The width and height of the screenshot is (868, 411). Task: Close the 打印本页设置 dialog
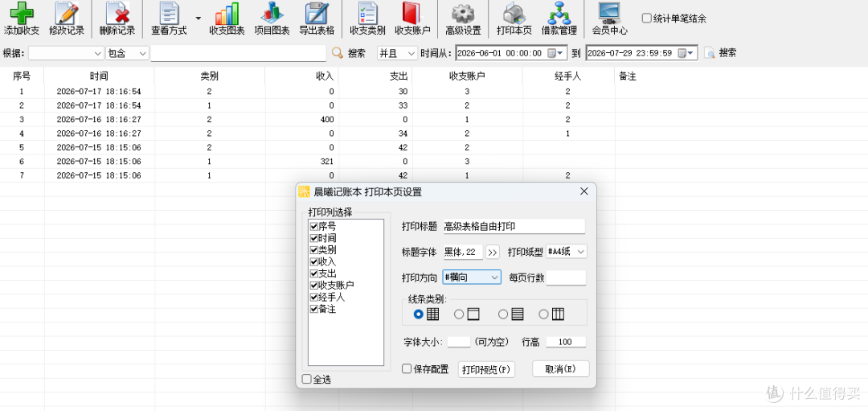click(x=583, y=191)
